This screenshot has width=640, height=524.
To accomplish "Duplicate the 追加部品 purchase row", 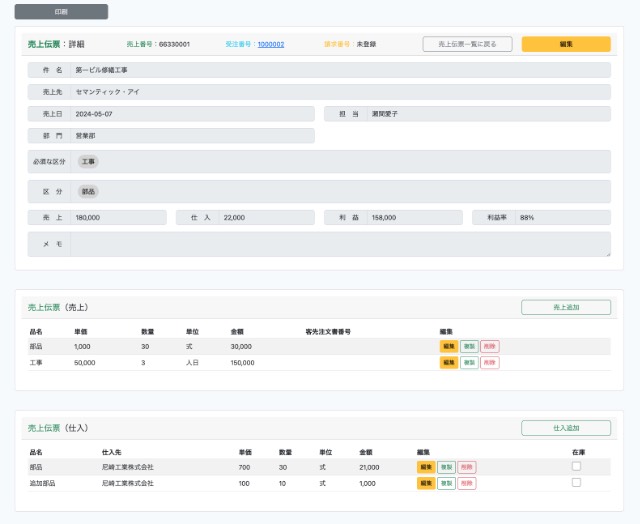I will coord(447,483).
